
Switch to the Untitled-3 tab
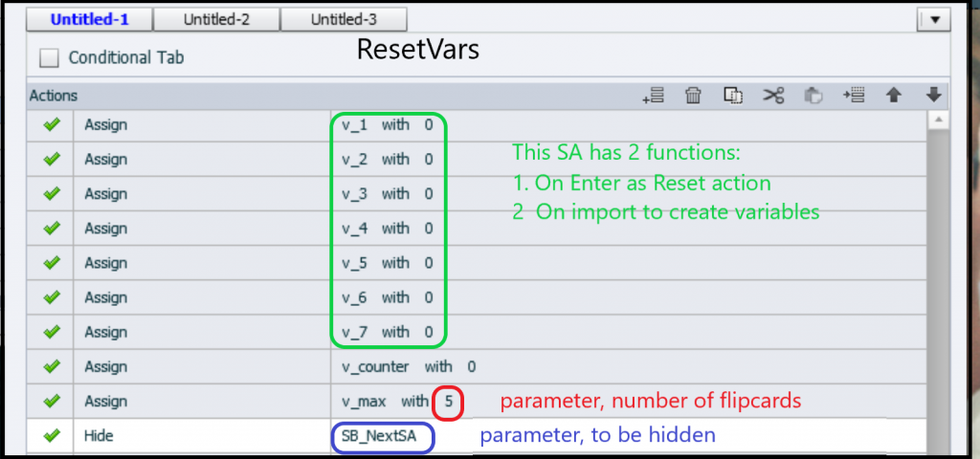[x=345, y=19]
